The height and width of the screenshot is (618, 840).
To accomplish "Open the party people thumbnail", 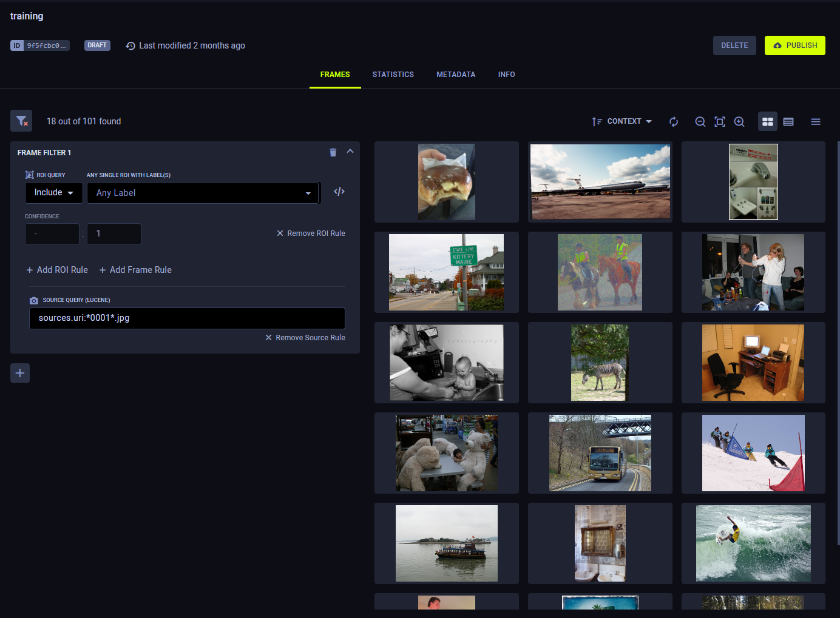I will (753, 272).
